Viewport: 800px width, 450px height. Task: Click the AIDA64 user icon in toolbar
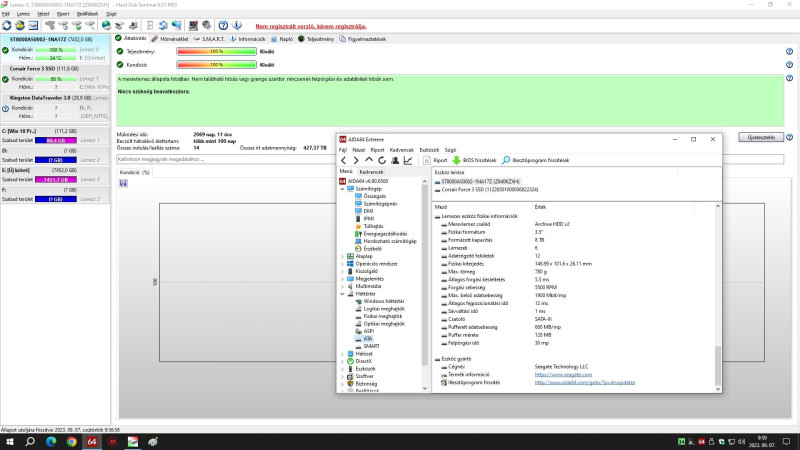click(395, 160)
